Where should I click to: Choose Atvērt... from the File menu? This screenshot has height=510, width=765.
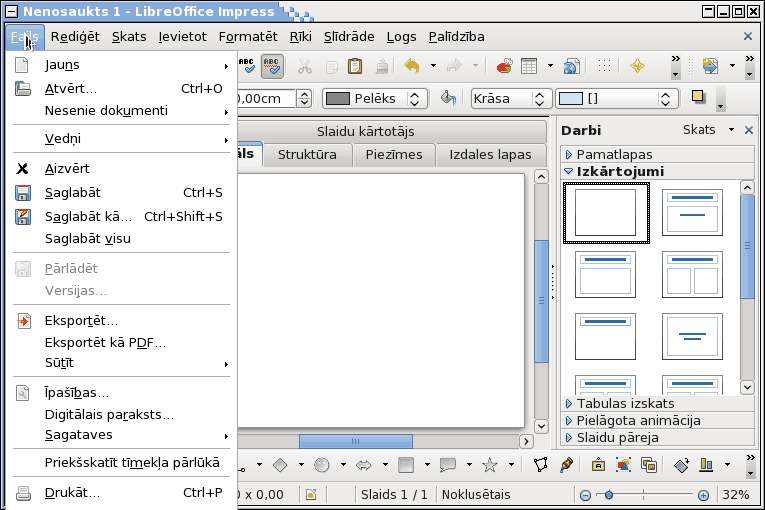point(121,89)
